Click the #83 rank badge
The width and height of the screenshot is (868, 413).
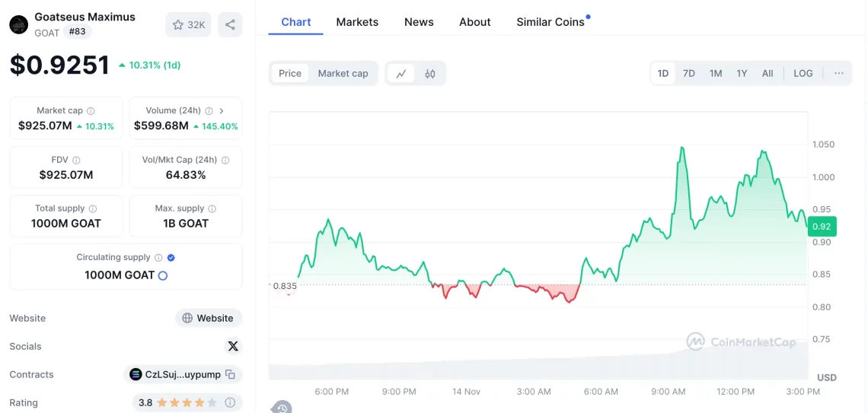click(x=77, y=31)
